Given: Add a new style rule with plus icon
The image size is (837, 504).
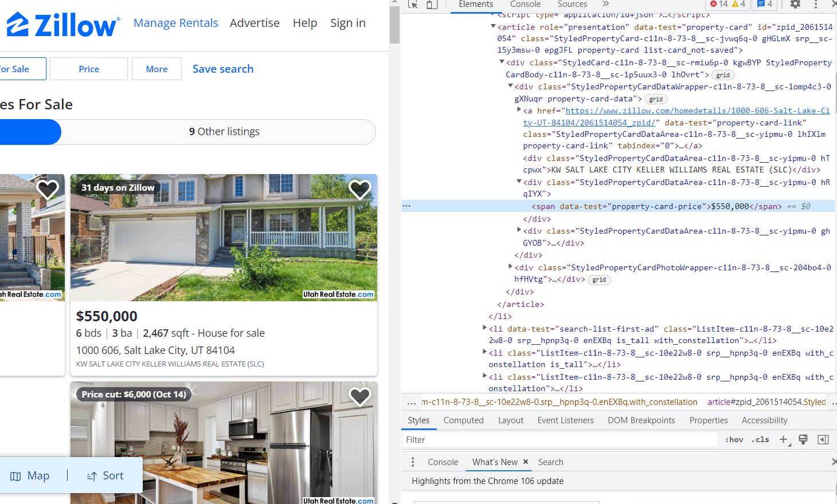Looking at the screenshot, I should tap(784, 440).
